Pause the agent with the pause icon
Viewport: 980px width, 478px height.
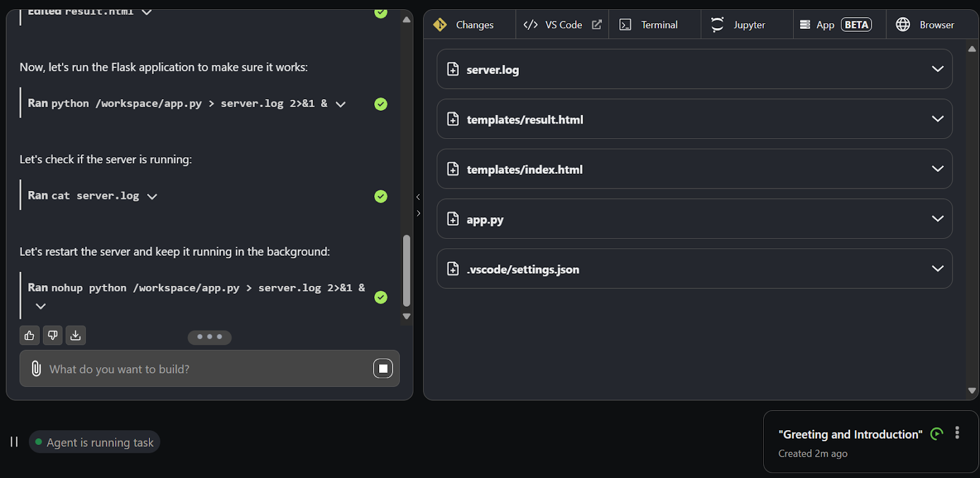tap(14, 442)
